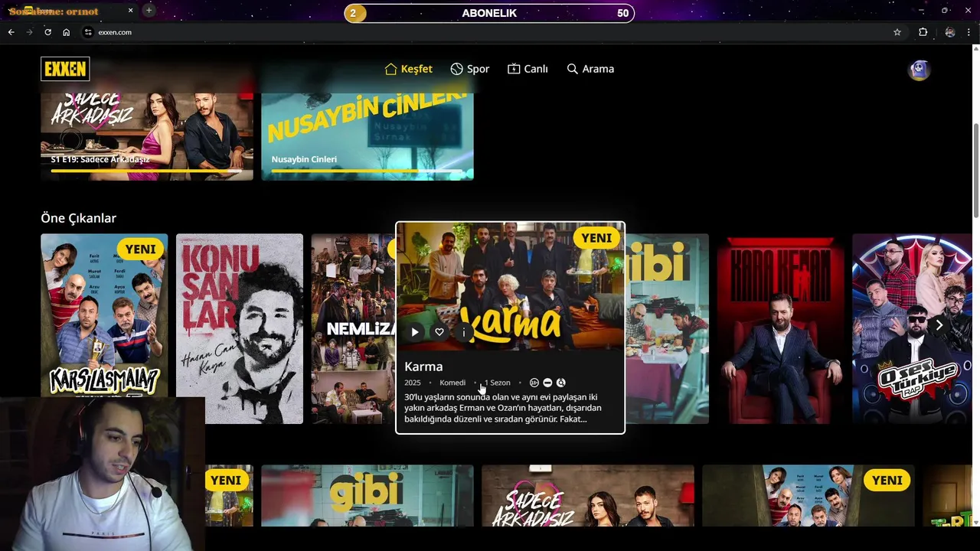Click Sadece Arkadaşız progress bar

(147, 171)
